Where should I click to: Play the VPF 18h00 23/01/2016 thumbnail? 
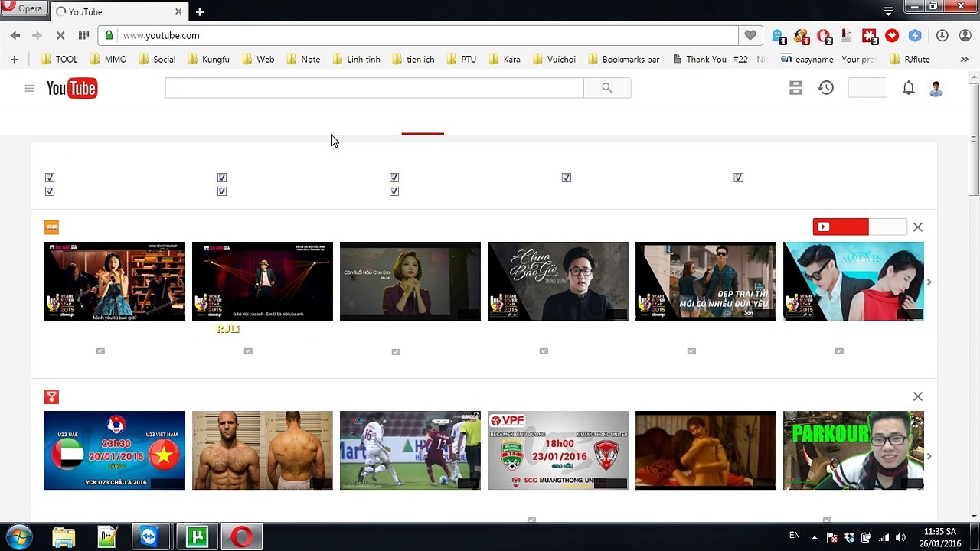[558, 450]
